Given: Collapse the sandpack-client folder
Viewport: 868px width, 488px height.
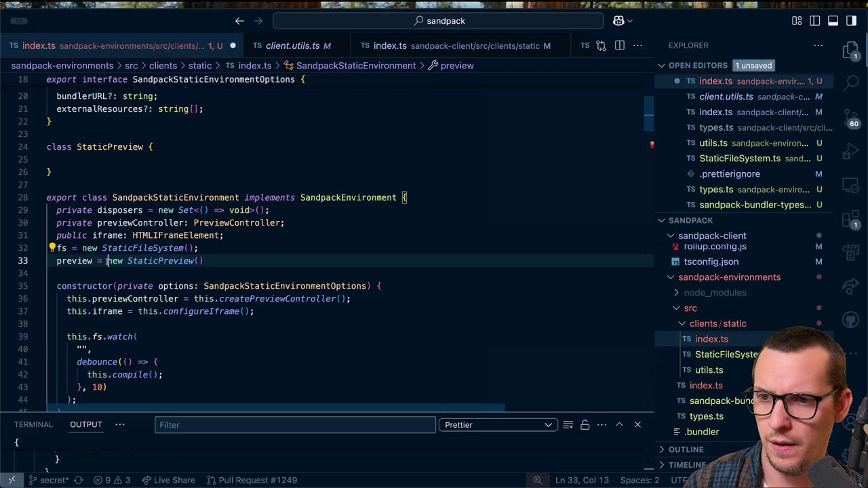Looking at the screenshot, I should [x=671, y=236].
